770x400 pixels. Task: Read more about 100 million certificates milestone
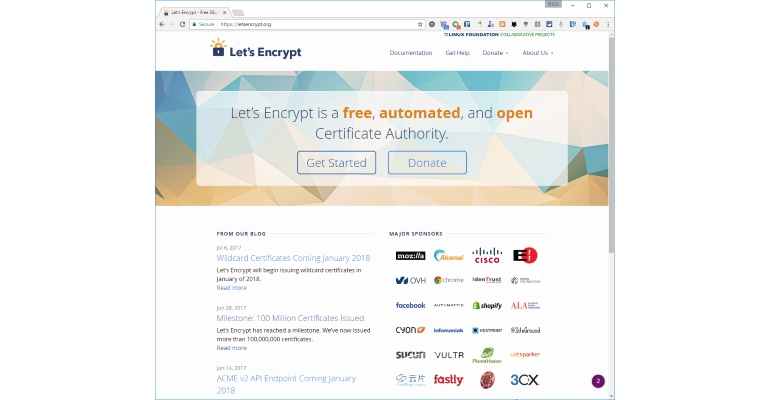point(231,348)
